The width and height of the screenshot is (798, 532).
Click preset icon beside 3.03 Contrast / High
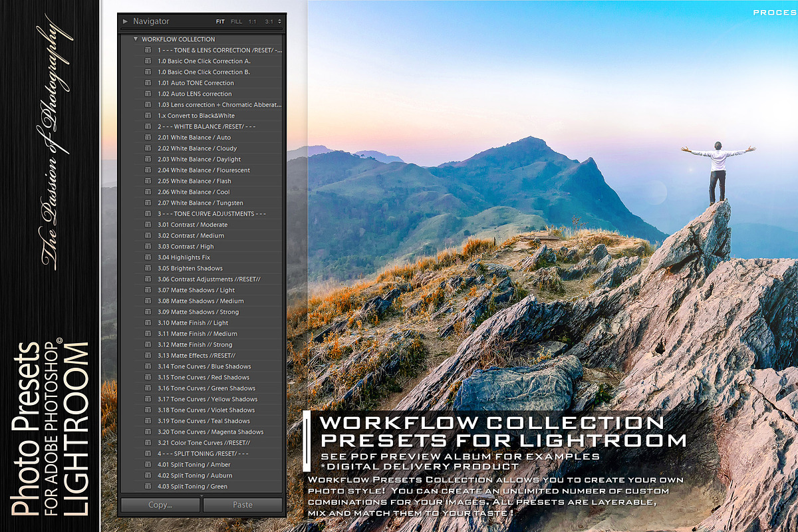[x=148, y=246]
